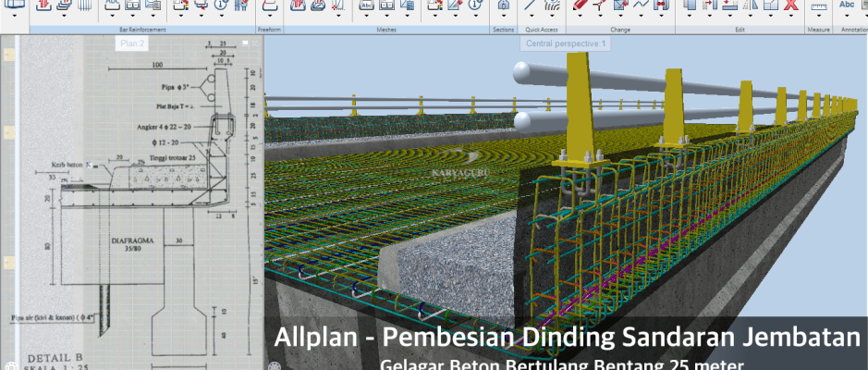Open dropdown below Bar Reinforcement Abc label icon

[113, 16]
